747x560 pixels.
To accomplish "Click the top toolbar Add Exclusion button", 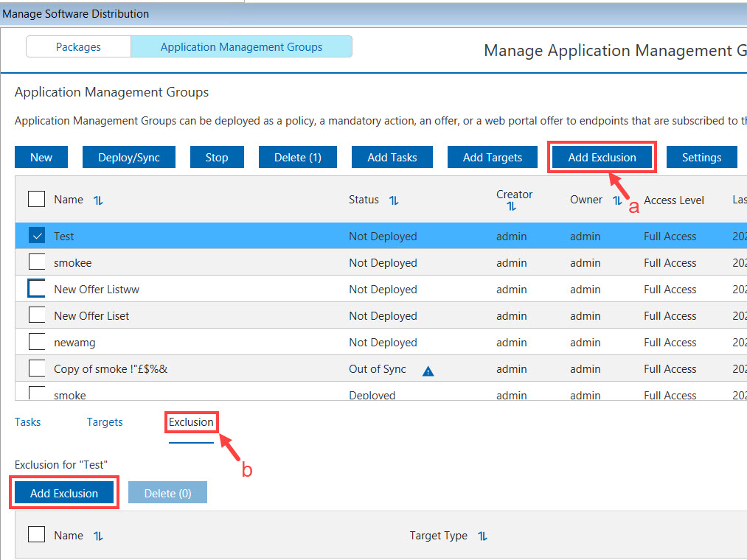I will (602, 157).
